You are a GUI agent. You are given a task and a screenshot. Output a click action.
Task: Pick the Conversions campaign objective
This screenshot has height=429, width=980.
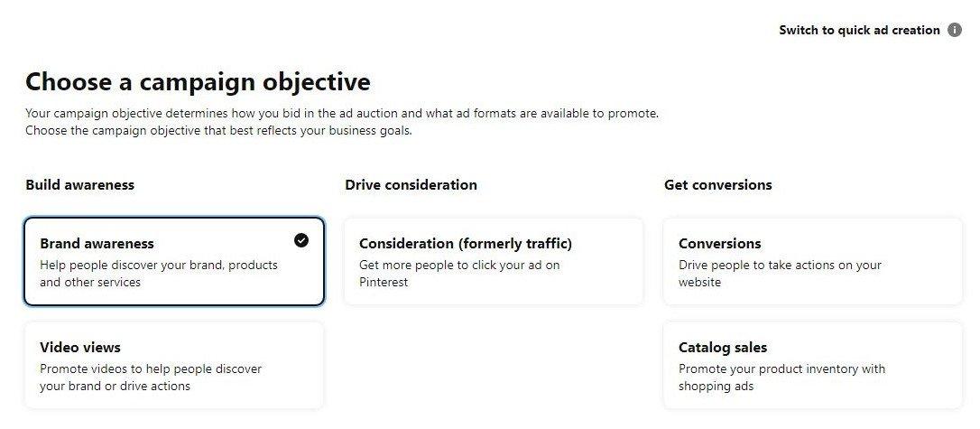[812, 261]
